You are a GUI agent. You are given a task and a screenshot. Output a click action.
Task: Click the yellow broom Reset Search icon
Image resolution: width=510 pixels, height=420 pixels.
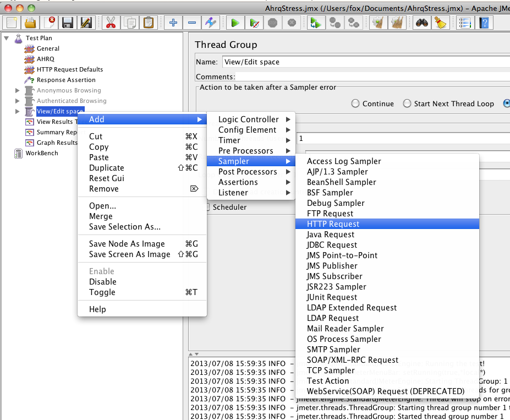(440, 23)
